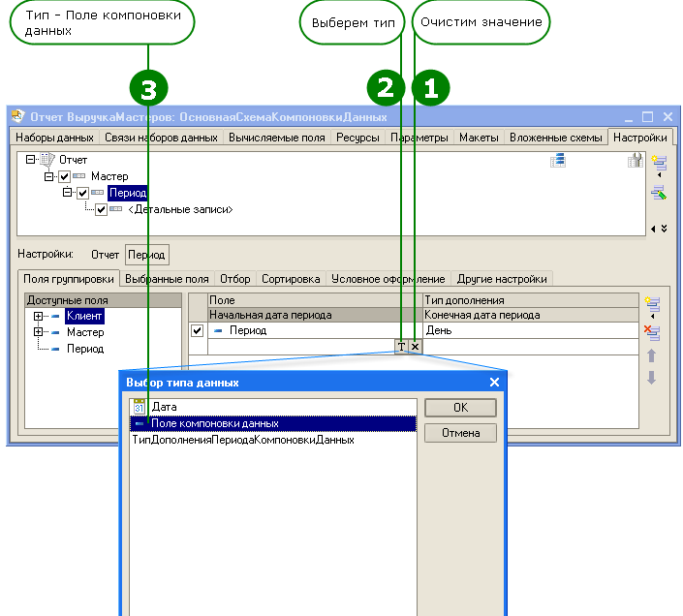Collapse the Период tree node

(x=67, y=192)
